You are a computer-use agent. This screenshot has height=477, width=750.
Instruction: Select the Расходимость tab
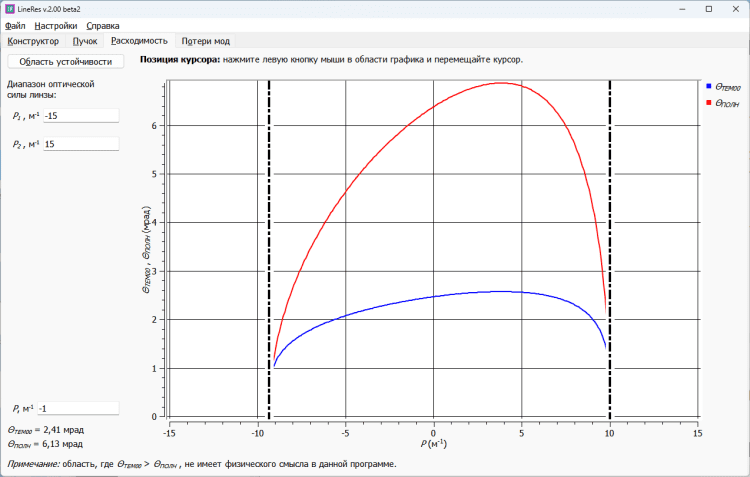pyautogui.click(x=139, y=42)
